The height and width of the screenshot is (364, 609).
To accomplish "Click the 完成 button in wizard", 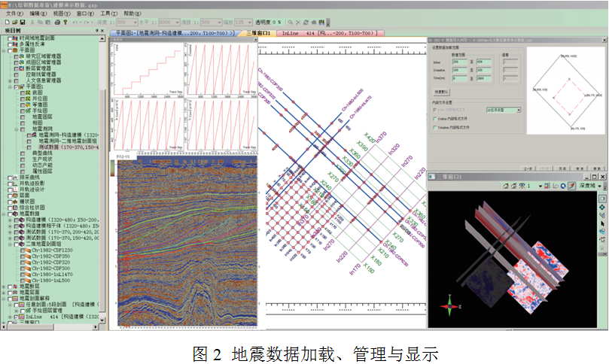I will 562,168.
